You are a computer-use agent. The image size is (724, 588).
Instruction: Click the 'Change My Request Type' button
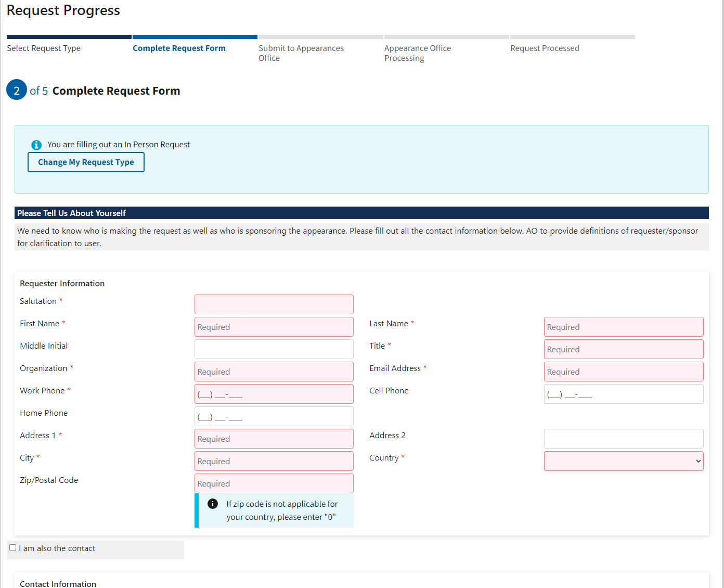[86, 162]
